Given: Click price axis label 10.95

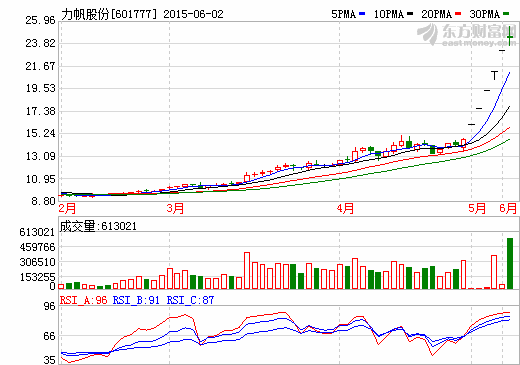Looking at the screenshot, I should [40, 179].
